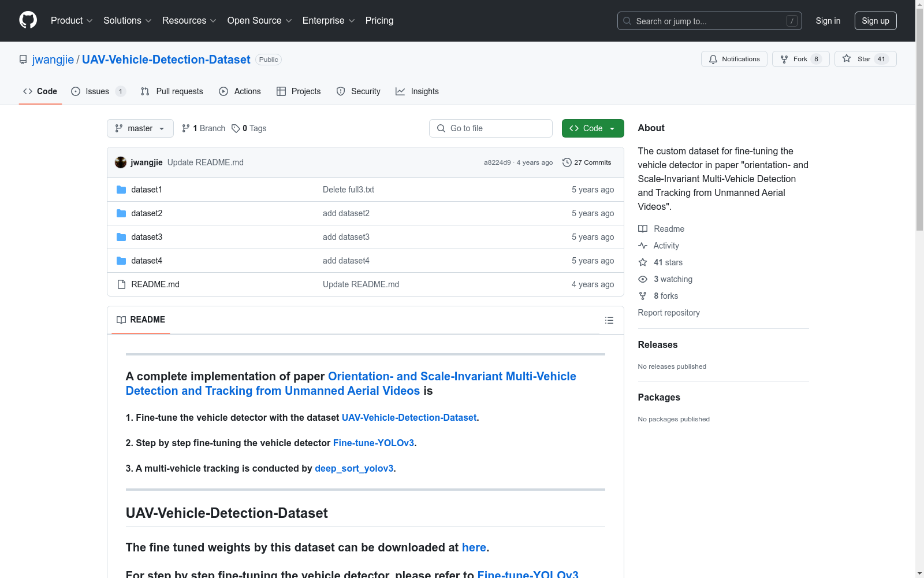Screen dimensions: 924x578
Task: Expand the Open Source menu
Action: tap(260, 21)
